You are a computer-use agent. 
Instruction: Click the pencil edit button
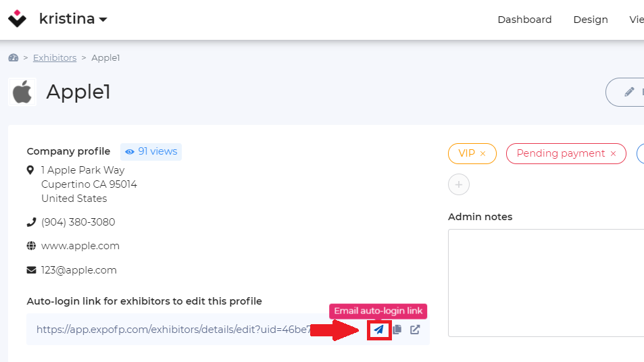(628, 92)
